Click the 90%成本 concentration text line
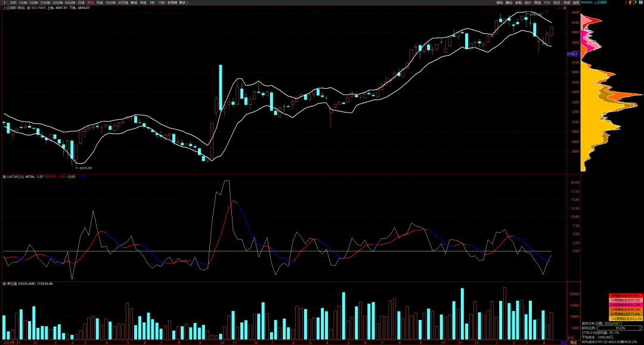This screenshot has width=644, height=345. click(609, 341)
